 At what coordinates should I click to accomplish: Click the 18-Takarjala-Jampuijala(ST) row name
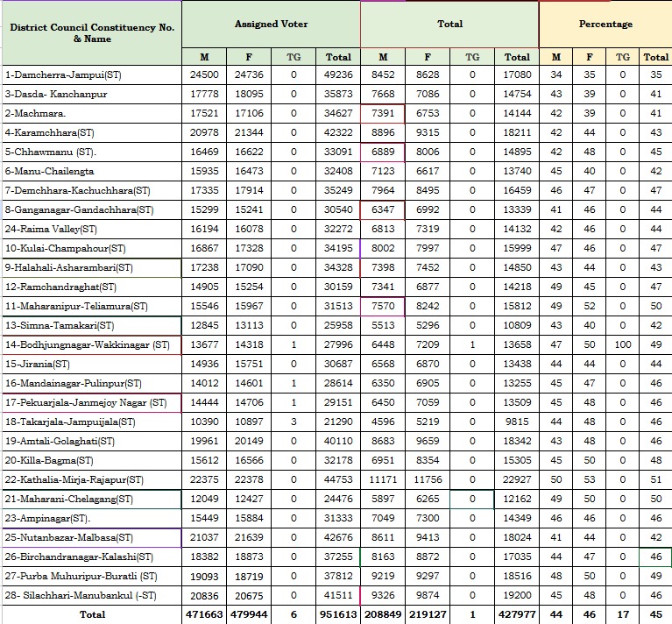70,422
